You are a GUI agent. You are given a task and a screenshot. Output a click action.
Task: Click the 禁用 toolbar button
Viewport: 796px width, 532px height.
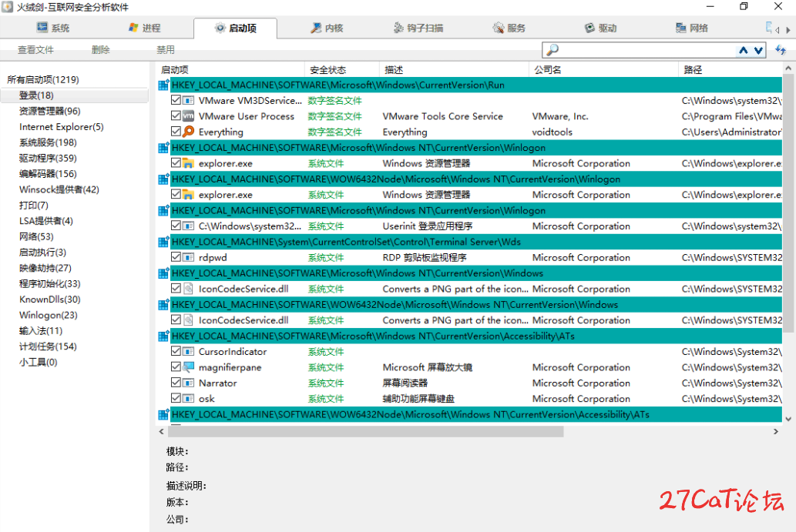tap(166, 50)
